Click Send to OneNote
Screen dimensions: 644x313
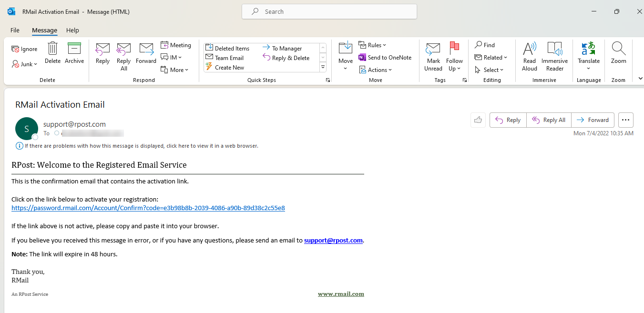coord(385,58)
